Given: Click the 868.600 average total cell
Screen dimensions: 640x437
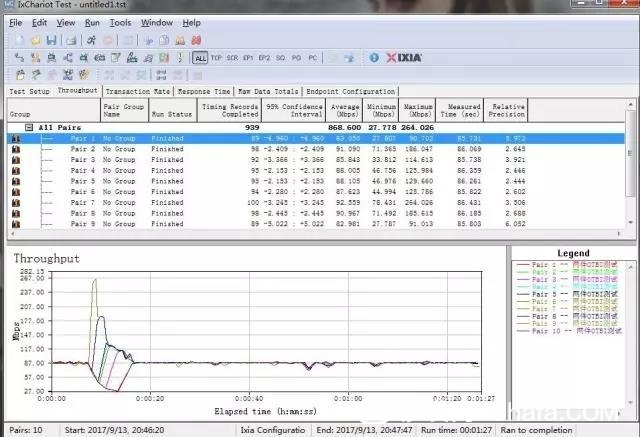Looking at the screenshot, I should (344, 127).
